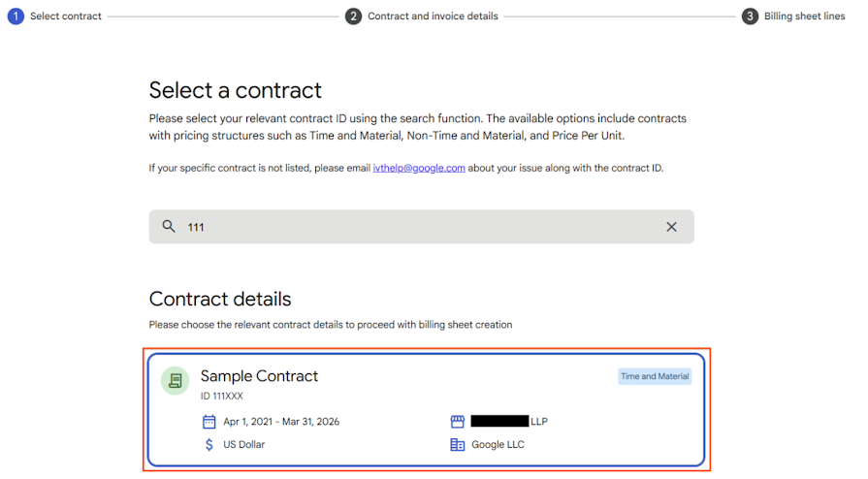Image resolution: width=868 pixels, height=479 pixels.
Task: Click the ID 111XXX text
Action: pyautogui.click(x=221, y=396)
